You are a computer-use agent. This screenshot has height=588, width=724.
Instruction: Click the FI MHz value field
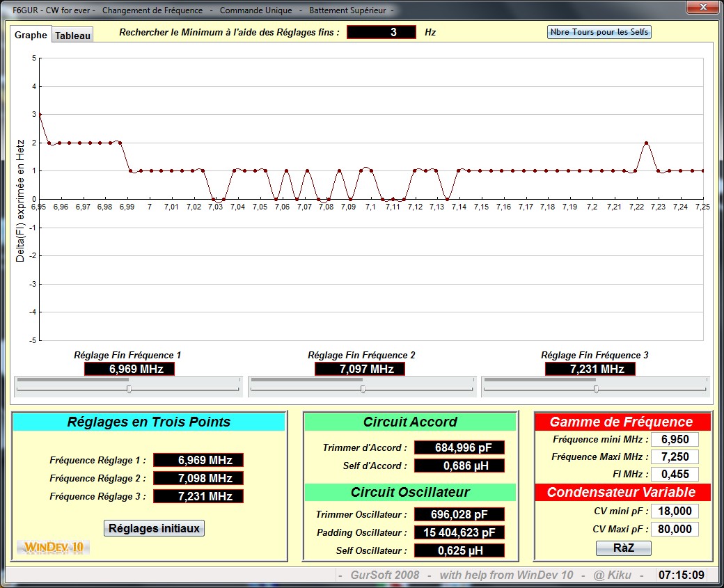(x=674, y=474)
